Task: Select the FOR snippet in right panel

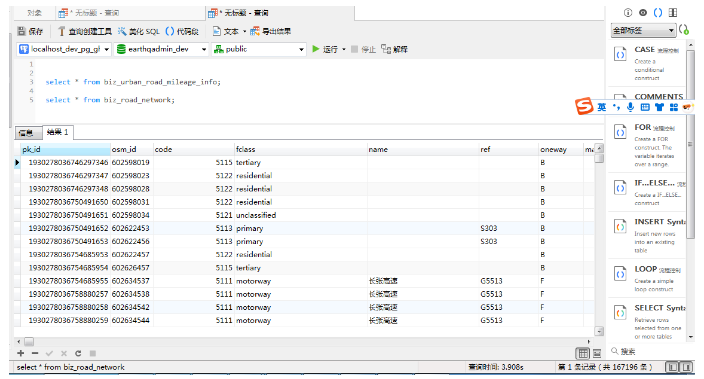Action: [x=647, y=145]
